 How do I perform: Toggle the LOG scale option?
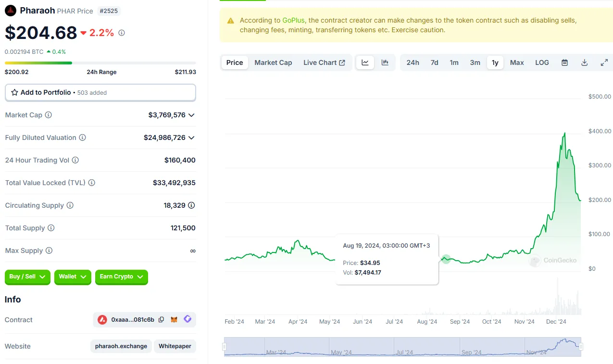click(542, 63)
